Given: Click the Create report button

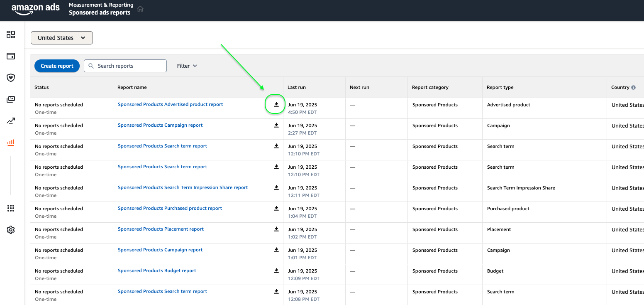Looking at the screenshot, I should point(57,66).
